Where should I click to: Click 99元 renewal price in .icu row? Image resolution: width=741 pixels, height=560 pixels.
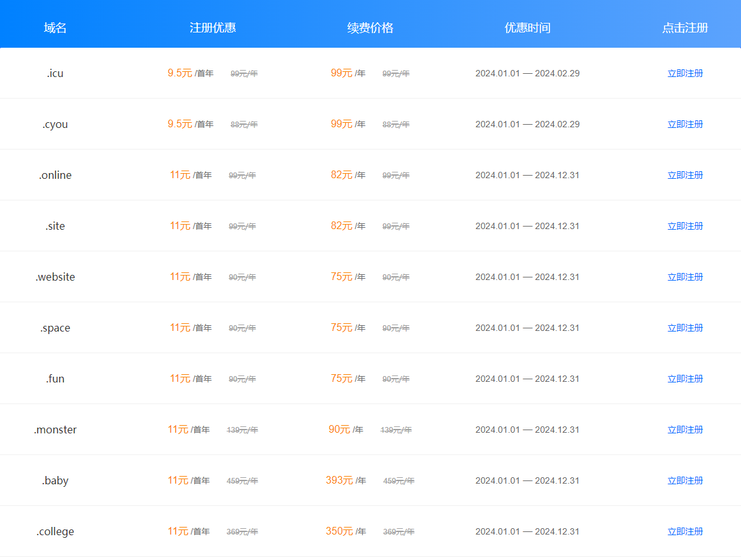(342, 73)
